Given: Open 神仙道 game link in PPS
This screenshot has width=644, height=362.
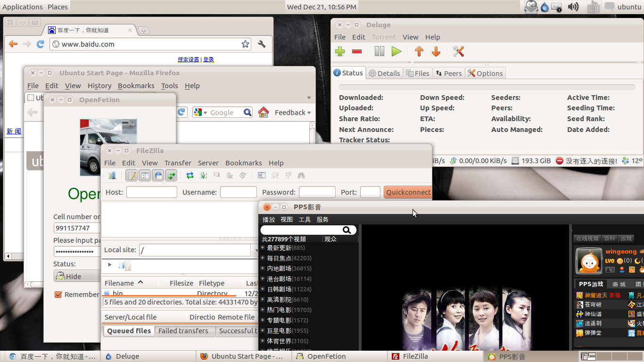Looking at the screenshot, I should [x=593, y=314].
